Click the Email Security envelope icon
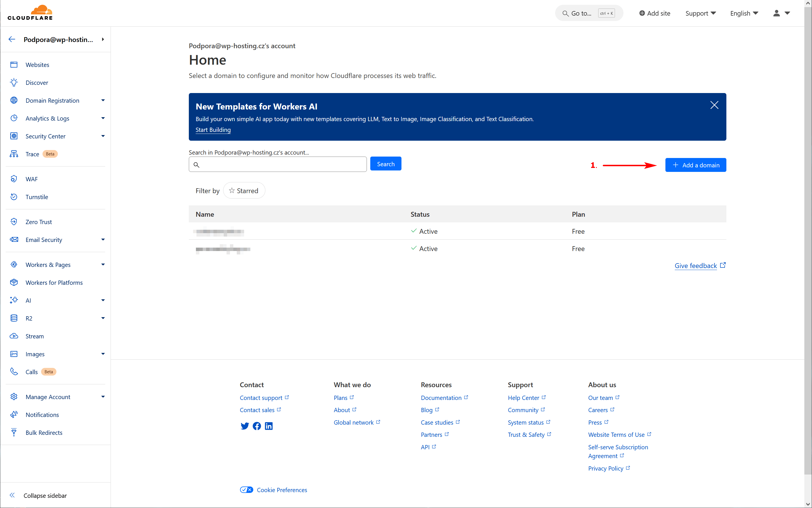The height and width of the screenshot is (508, 812). click(x=14, y=240)
